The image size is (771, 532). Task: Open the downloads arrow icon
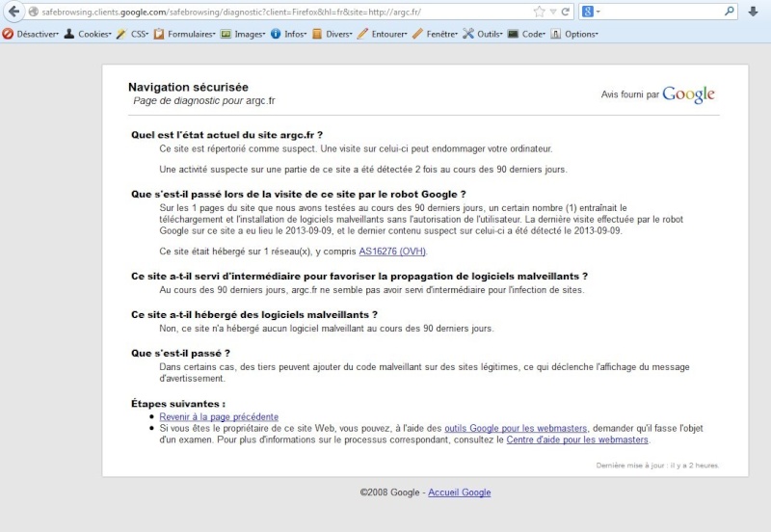click(x=753, y=12)
